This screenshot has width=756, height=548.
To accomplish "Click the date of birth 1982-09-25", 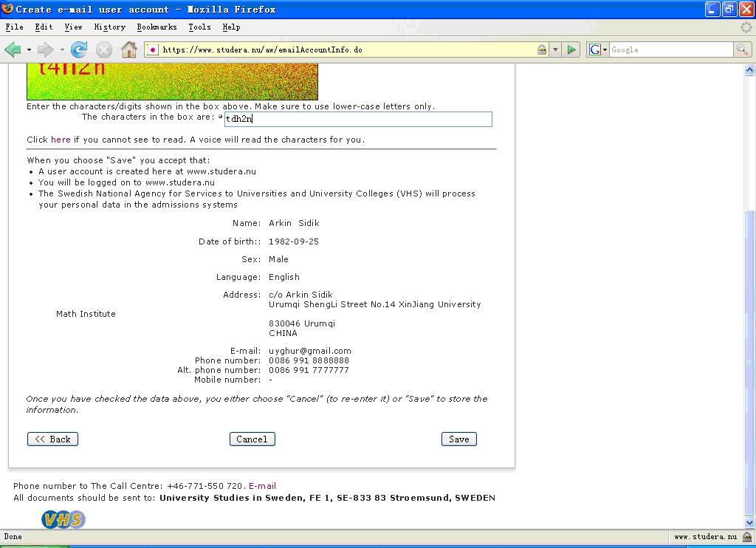I will coord(294,242).
